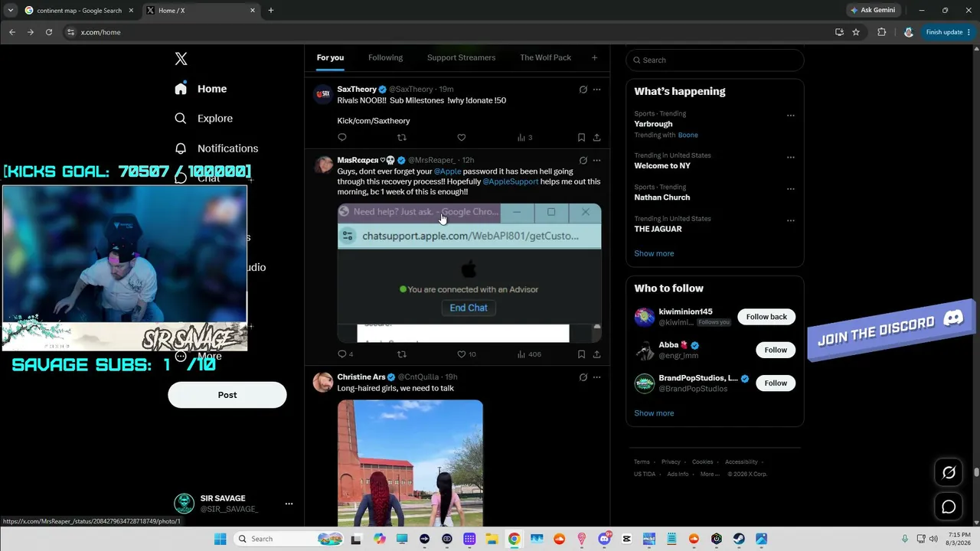Repost MrsReaper's Apple password post
The width and height of the screenshot is (980, 551).
(402, 354)
